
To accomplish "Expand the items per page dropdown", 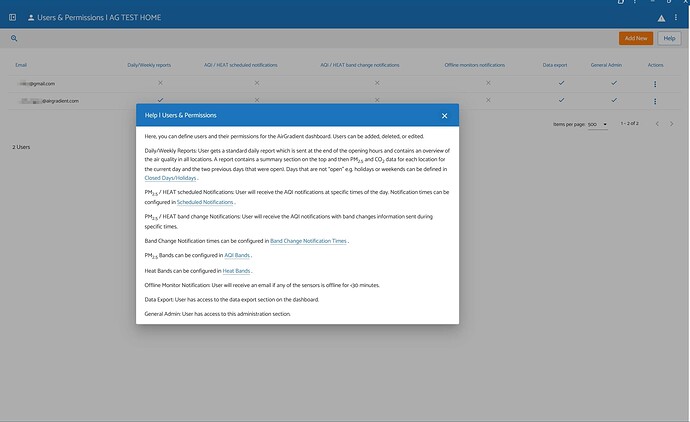I will (598, 125).
